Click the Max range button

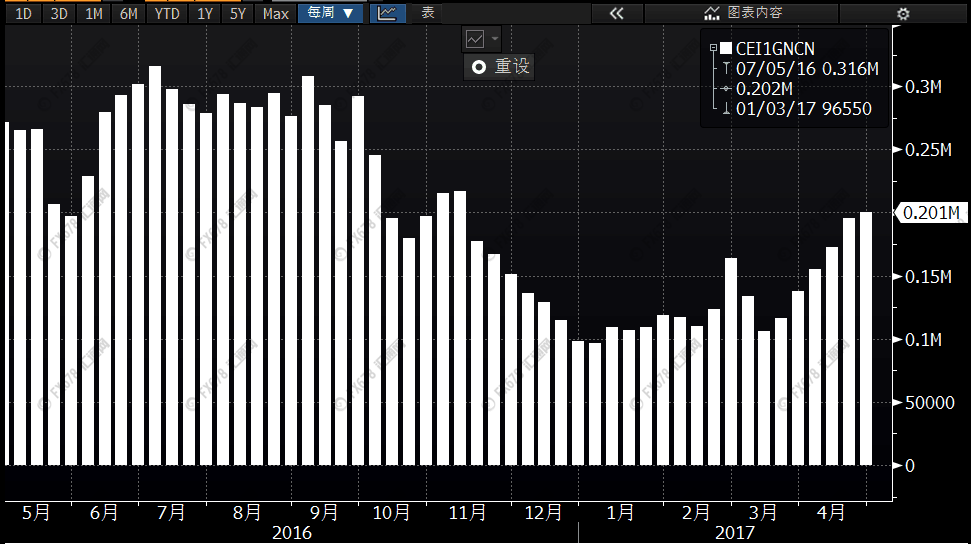pyautogui.click(x=275, y=13)
